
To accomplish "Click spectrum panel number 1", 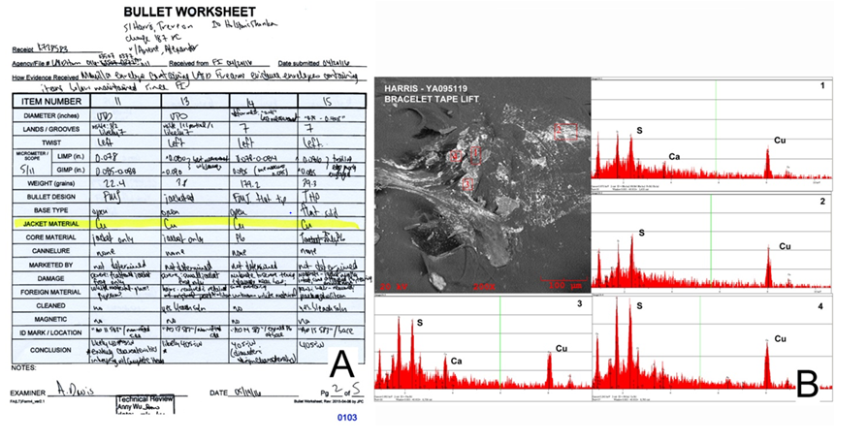I will click(x=822, y=85).
